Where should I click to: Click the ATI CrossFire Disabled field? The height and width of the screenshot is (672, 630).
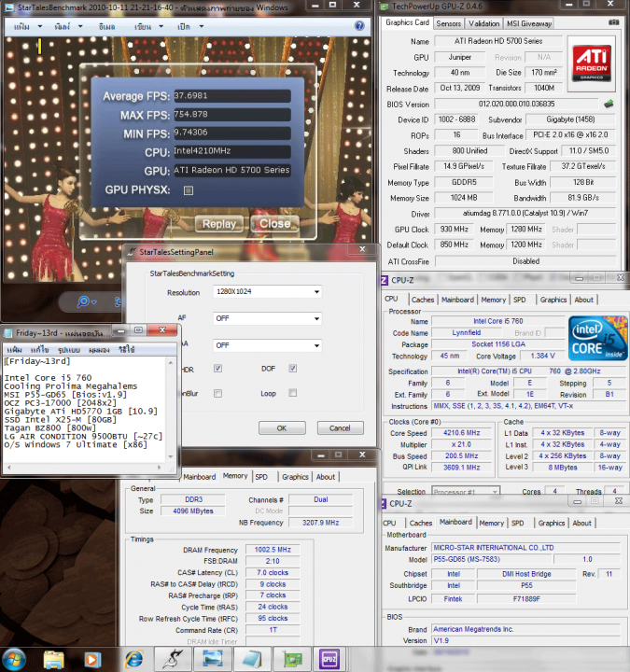(525, 261)
